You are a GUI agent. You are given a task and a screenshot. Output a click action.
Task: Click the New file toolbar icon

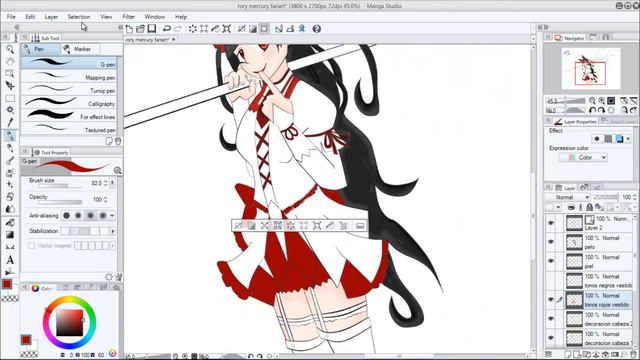click(x=129, y=29)
